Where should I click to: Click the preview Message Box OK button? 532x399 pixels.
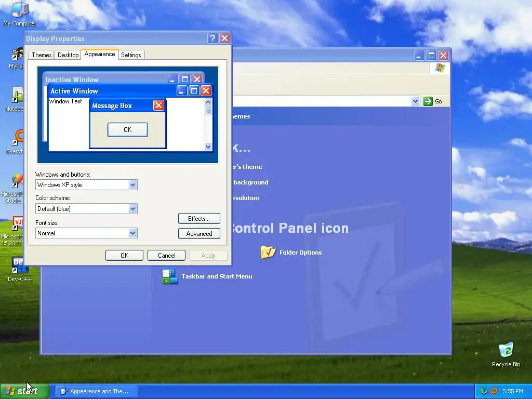point(128,129)
